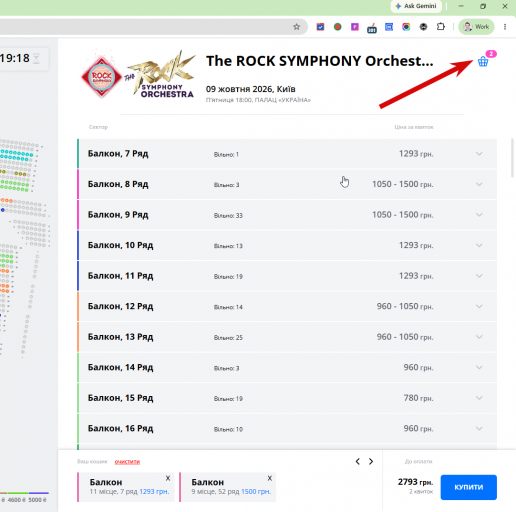The width and height of the screenshot is (516, 512).
Task: Open the purple P extension icon
Action: click(355, 27)
